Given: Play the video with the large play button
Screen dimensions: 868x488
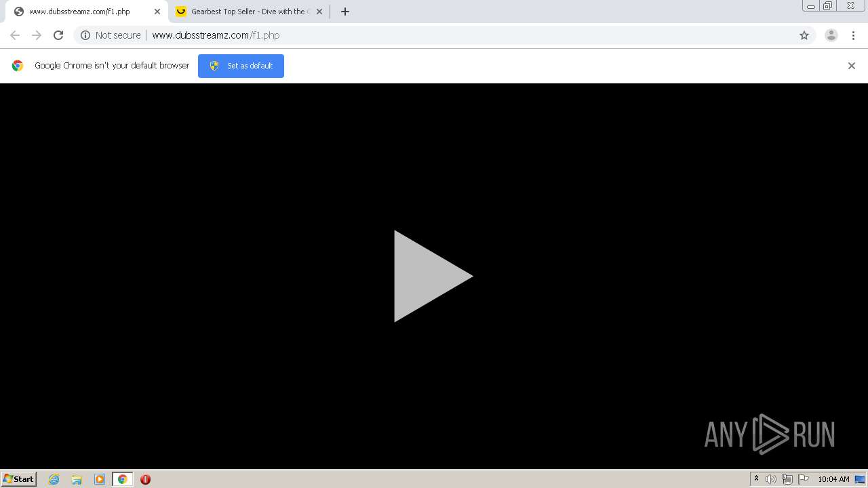Looking at the screenshot, I should 433,276.
